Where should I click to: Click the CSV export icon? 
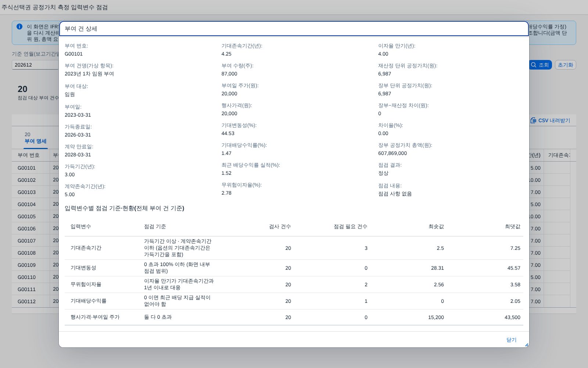click(533, 120)
